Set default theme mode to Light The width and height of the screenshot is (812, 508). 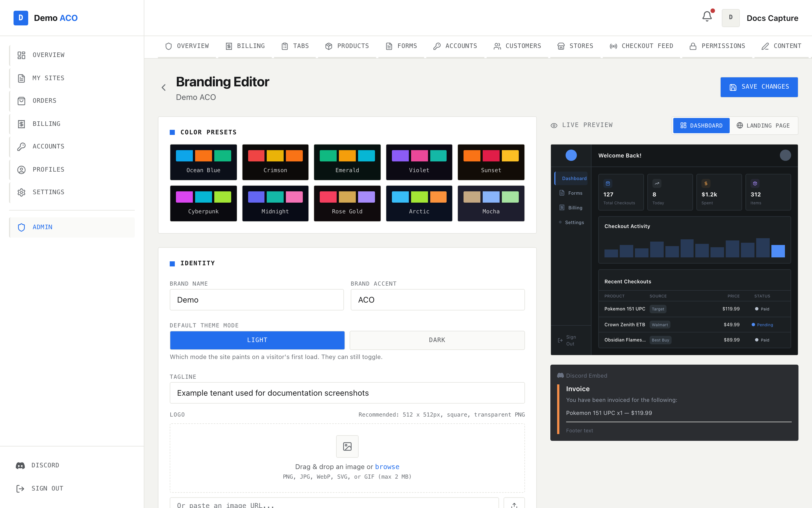point(257,340)
